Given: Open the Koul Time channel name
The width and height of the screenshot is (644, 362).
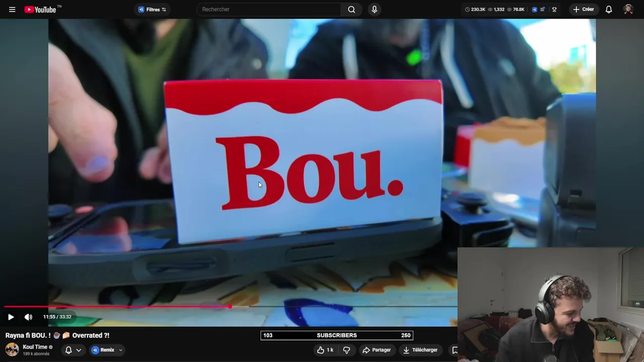Looking at the screenshot, I should 35,347.
